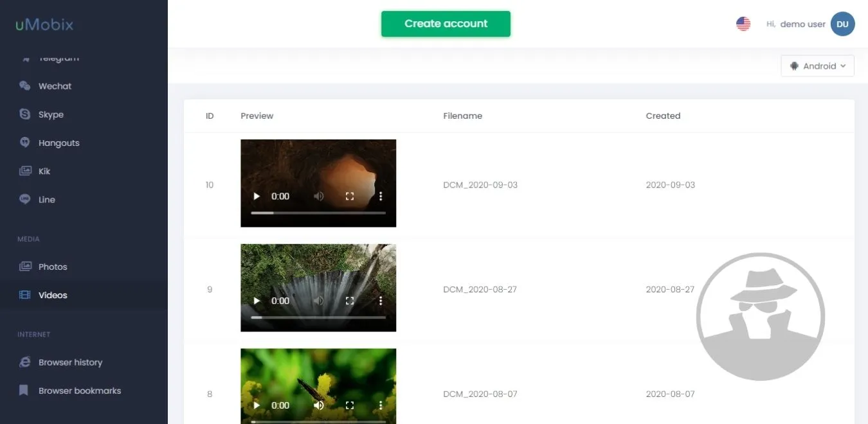The image size is (868, 424).
Task: Open the DU user avatar menu
Action: (x=842, y=24)
